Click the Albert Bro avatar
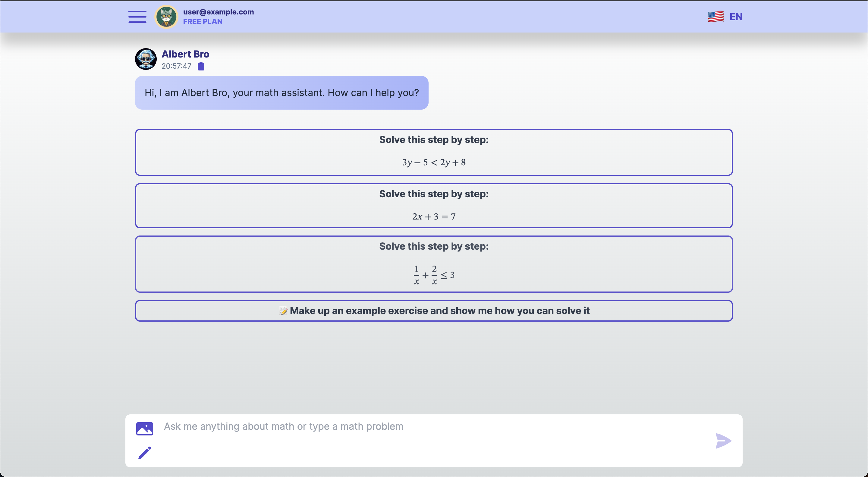The image size is (868, 477). [x=146, y=59]
